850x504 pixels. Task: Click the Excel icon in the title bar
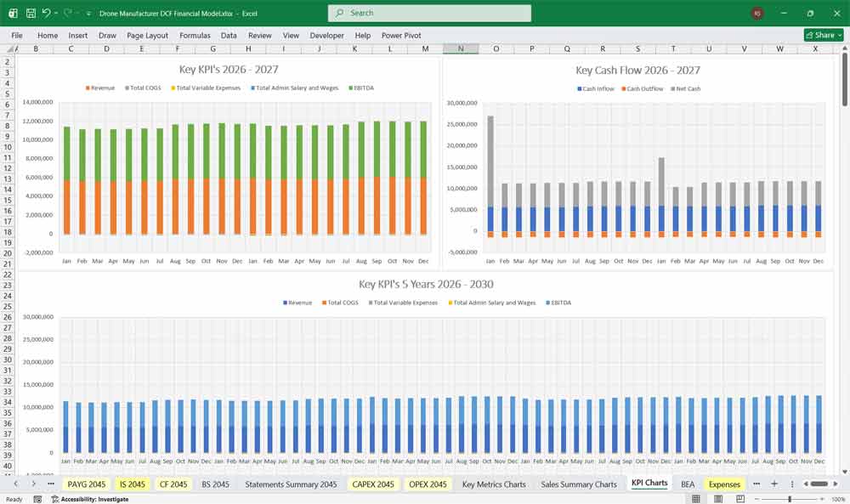pos(12,13)
